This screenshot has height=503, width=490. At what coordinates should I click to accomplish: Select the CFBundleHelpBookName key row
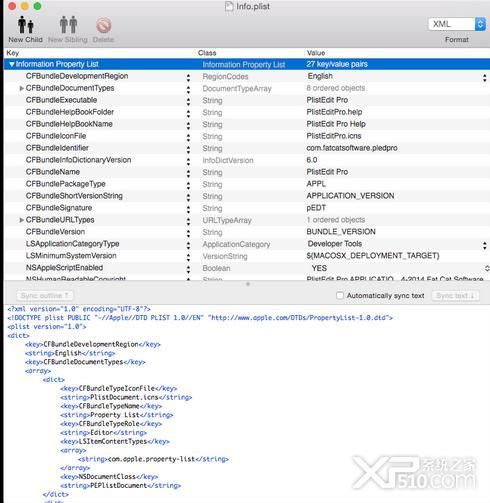[x=69, y=124]
